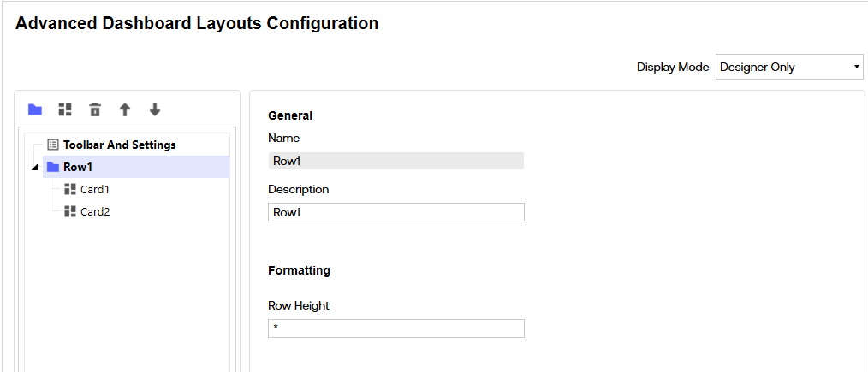868x372 pixels.
Task: Select the Toolbar And Settings tree item
Action: (x=119, y=145)
